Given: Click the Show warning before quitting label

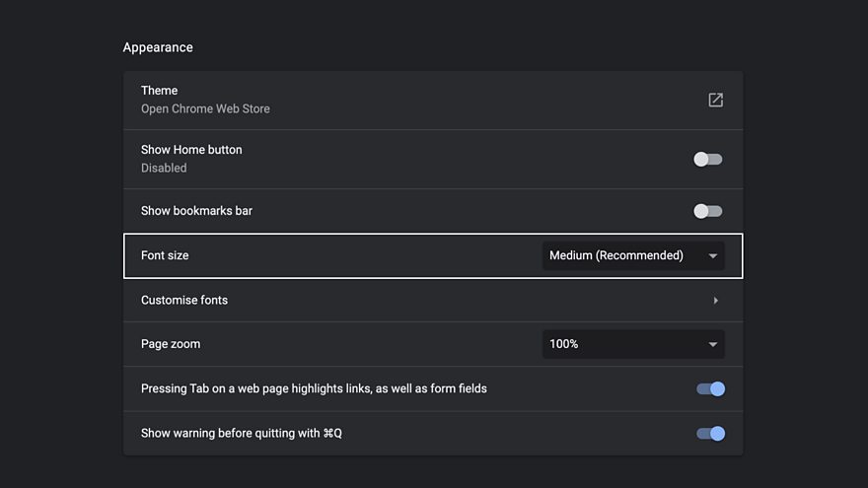Looking at the screenshot, I should click(242, 433).
